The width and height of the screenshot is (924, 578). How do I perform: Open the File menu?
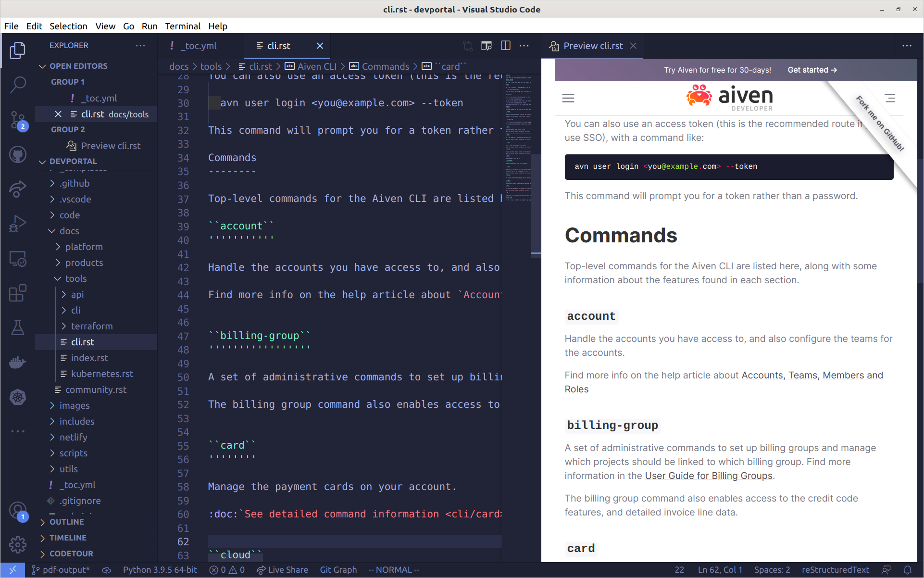click(11, 26)
